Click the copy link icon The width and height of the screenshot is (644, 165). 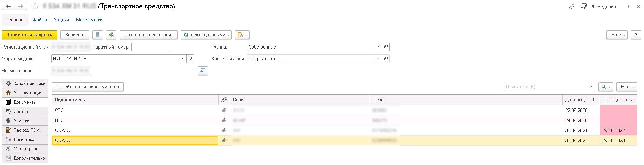572,6
